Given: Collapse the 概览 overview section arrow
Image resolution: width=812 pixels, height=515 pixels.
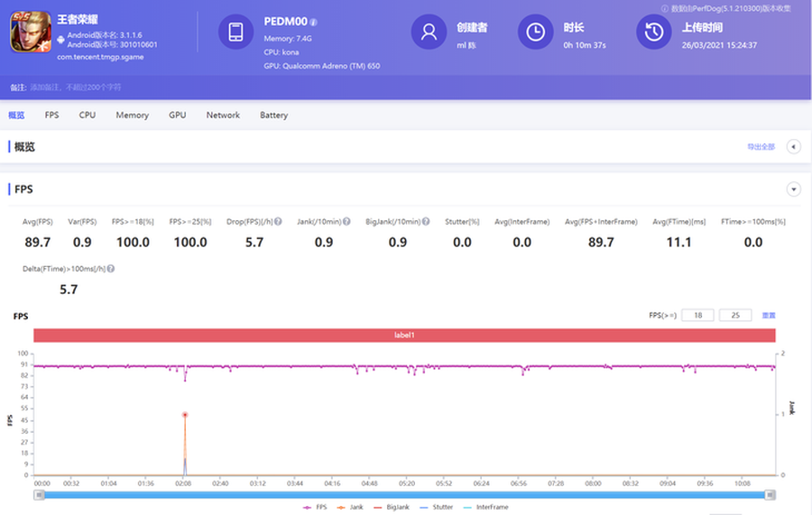Looking at the screenshot, I should tap(794, 147).
